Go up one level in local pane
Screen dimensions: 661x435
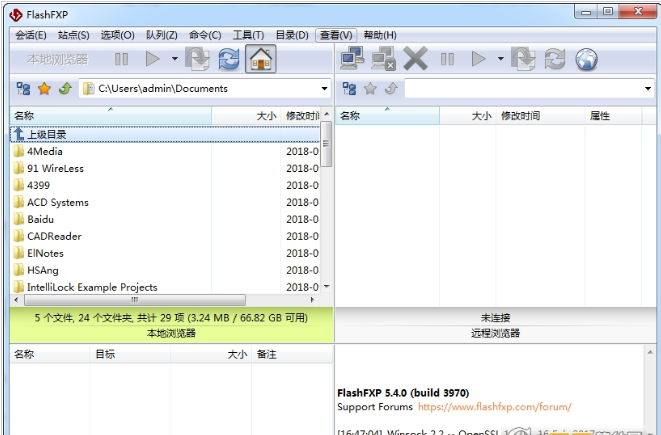(x=65, y=89)
